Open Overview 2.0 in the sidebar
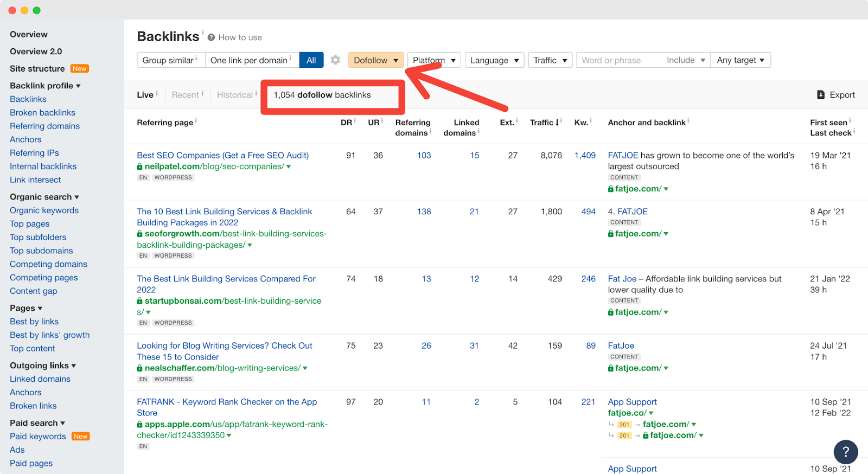Screen dimensions: 868x474 (x=36, y=52)
